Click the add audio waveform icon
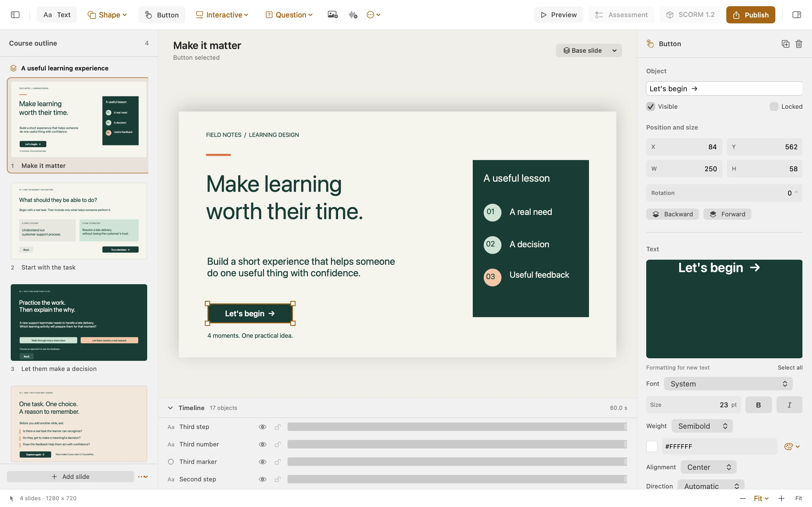Viewport: 812px width, 507px height. point(353,15)
